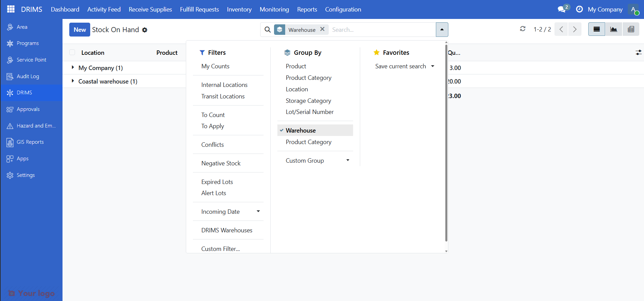Click the Approvals sidebar icon
Viewport: 644px width, 301px height.
click(10, 109)
